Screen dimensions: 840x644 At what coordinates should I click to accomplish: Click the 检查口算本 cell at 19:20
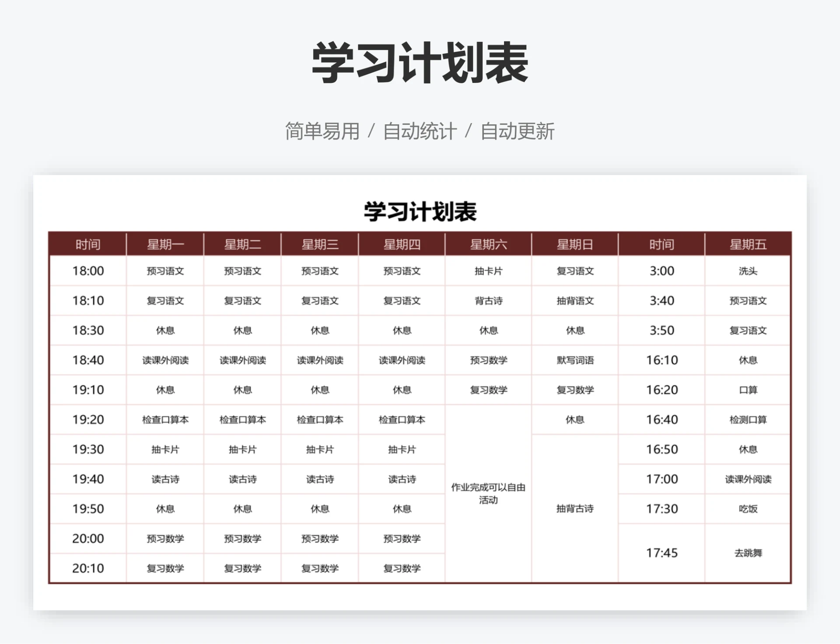coord(165,419)
